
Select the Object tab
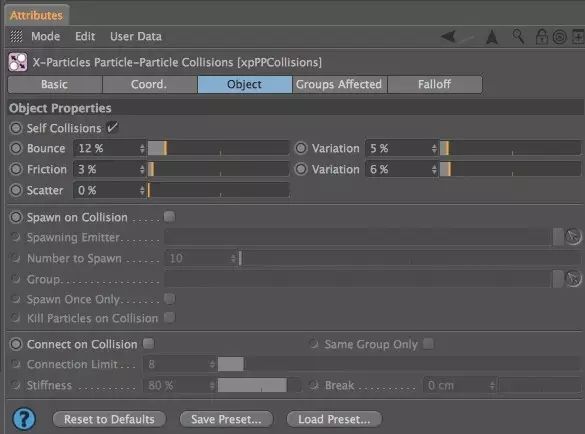tap(245, 84)
